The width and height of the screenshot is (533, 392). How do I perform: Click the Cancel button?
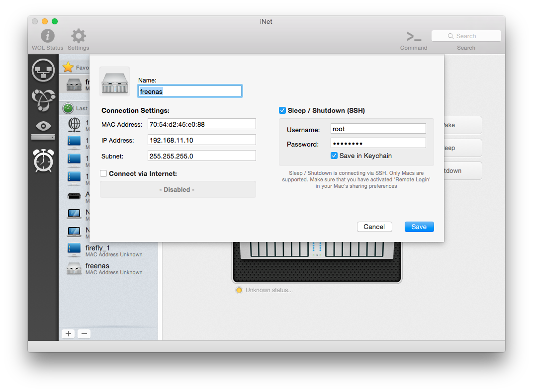pos(374,227)
